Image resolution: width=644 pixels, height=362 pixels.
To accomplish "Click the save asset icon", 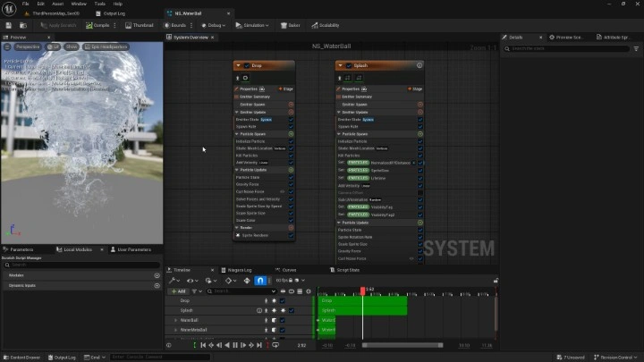I will click(x=8, y=25).
